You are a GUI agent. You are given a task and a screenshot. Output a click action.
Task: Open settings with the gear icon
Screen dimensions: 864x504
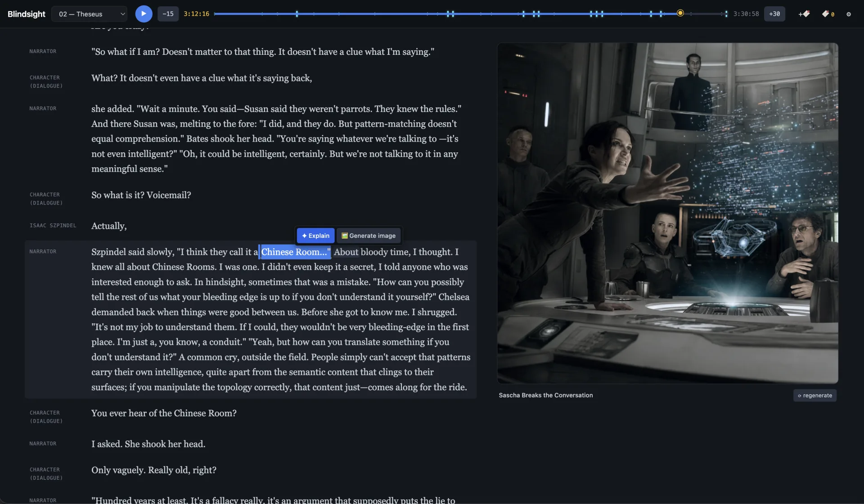849,14
